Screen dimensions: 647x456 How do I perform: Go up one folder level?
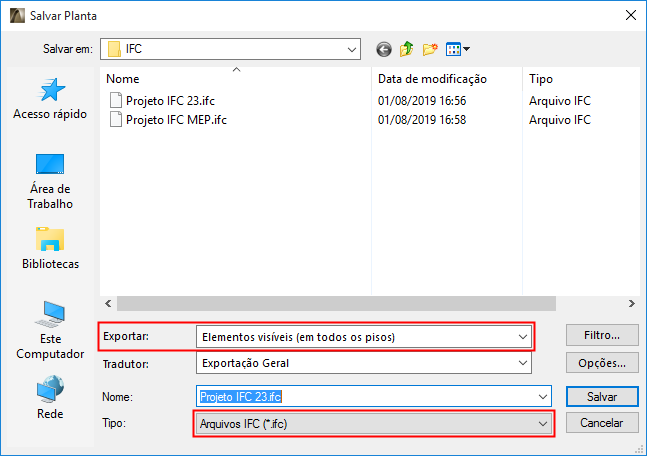(x=407, y=48)
